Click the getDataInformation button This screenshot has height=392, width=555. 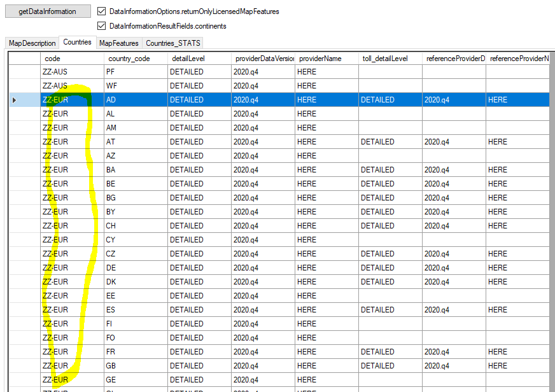point(47,11)
